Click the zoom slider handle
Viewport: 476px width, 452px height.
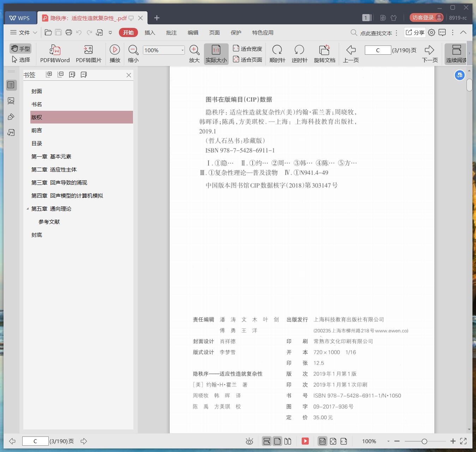click(x=424, y=441)
